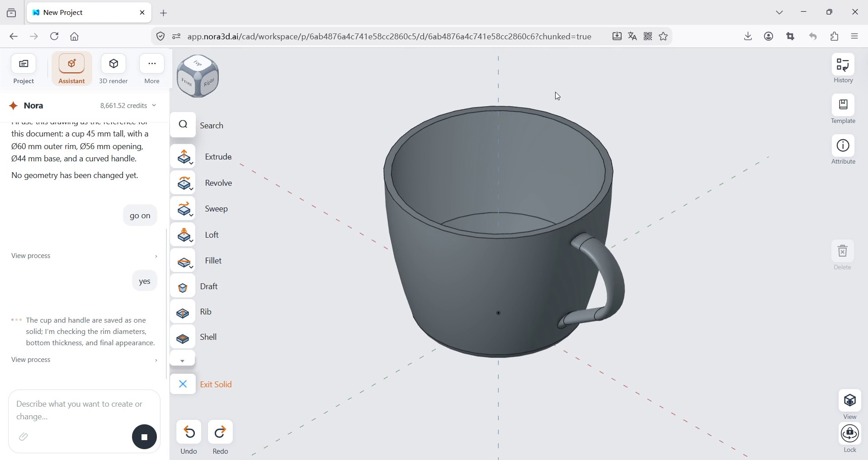The width and height of the screenshot is (868, 460).
Task: Click the chat panel scrollbar
Action: [x=167, y=304]
